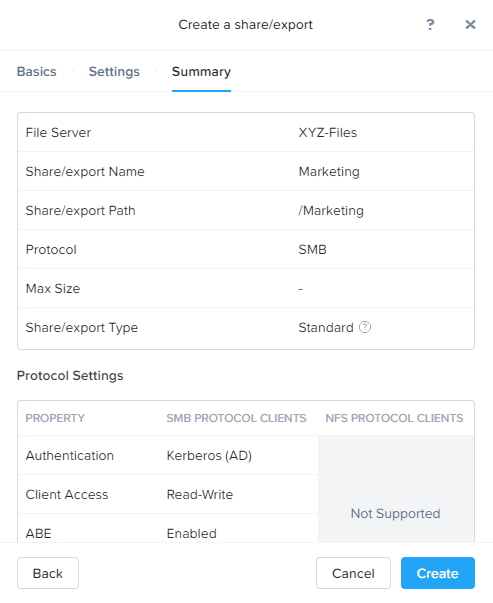Image resolution: width=493 pixels, height=603 pixels.
Task: Switch to the Basics tab
Action: (37, 72)
